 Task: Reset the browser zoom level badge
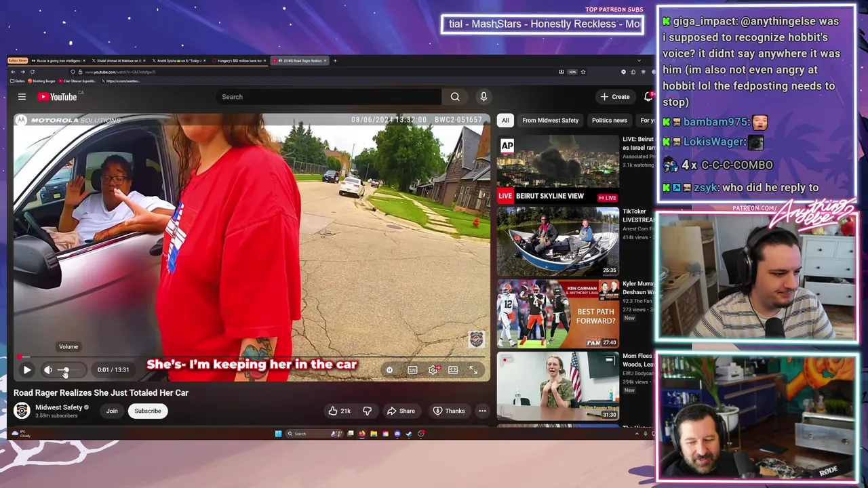572,72
